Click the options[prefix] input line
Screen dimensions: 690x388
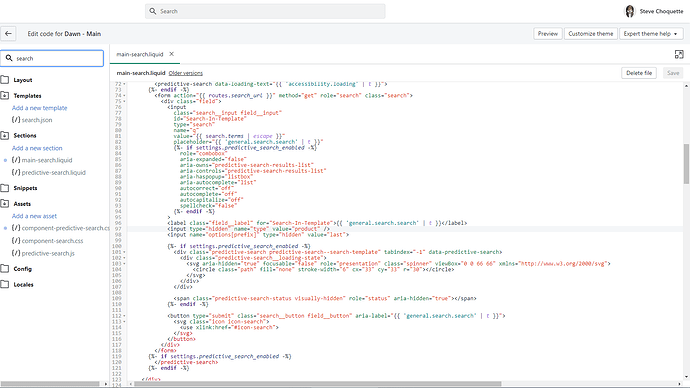[x=258, y=234]
